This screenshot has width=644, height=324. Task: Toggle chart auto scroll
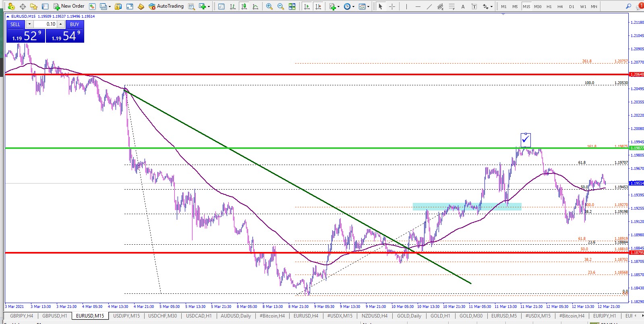[x=307, y=6]
